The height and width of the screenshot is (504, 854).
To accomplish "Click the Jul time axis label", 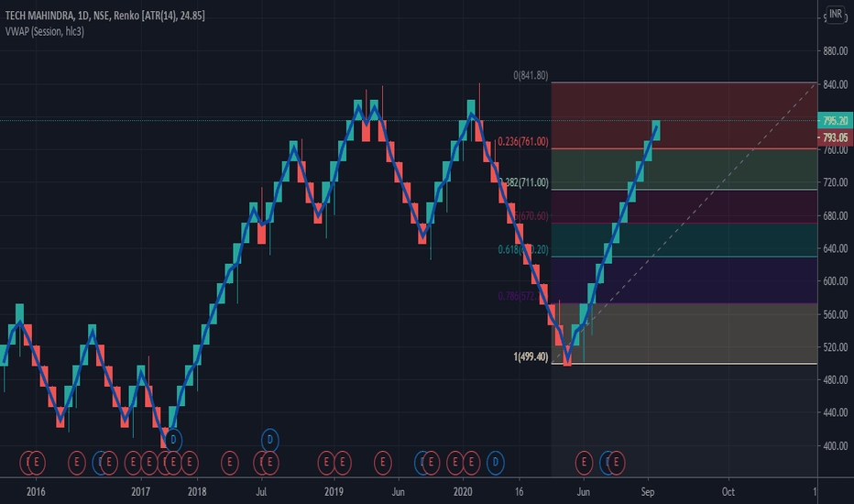I will [261, 492].
